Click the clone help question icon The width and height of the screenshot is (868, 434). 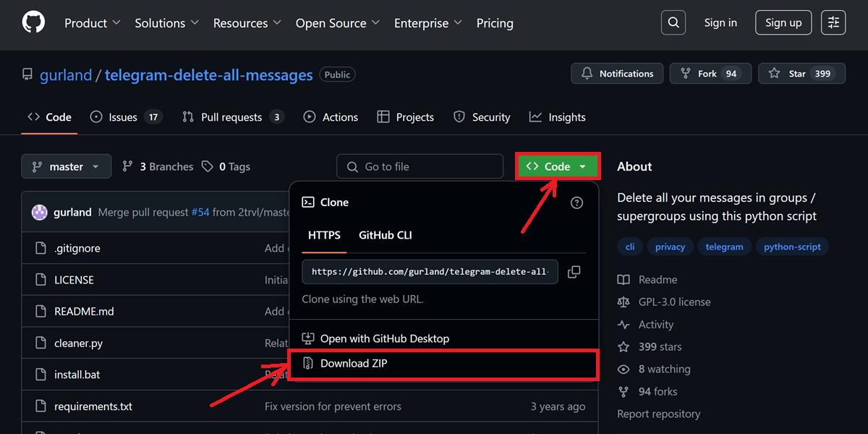pyautogui.click(x=576, y=203)
